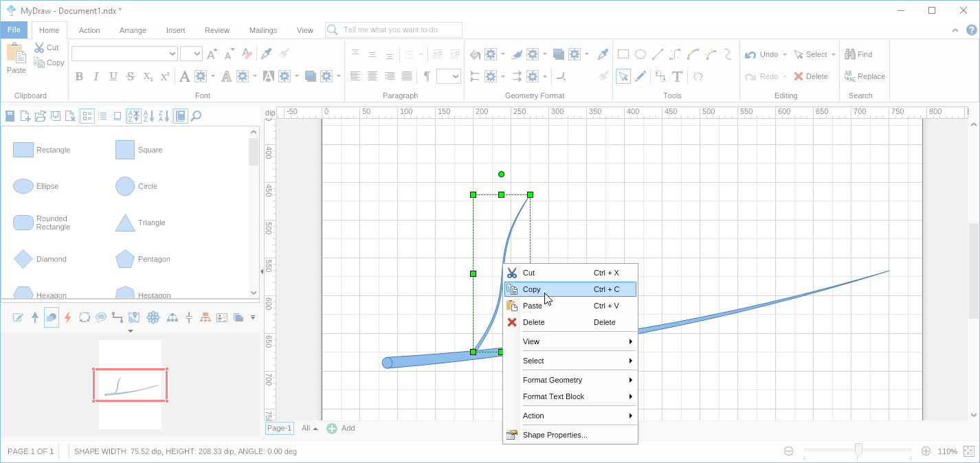The width and height of the screenshot is (980, 463).
Task: Click the library search magnifier icon
Action: [196, 116]
